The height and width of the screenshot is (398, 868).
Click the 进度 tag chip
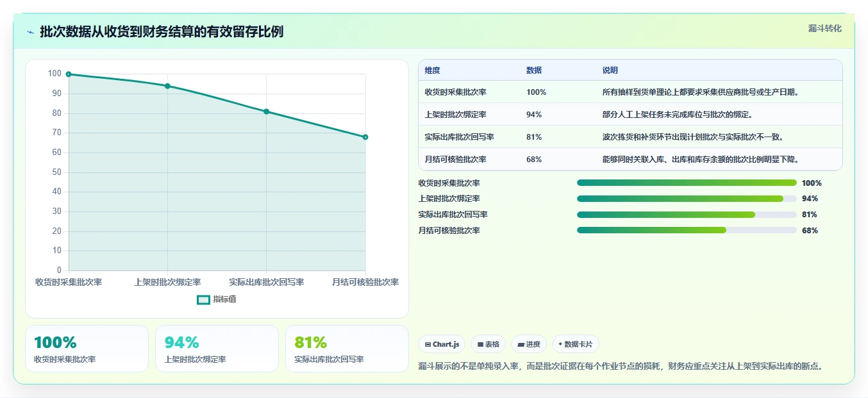(x=529, y=344)
